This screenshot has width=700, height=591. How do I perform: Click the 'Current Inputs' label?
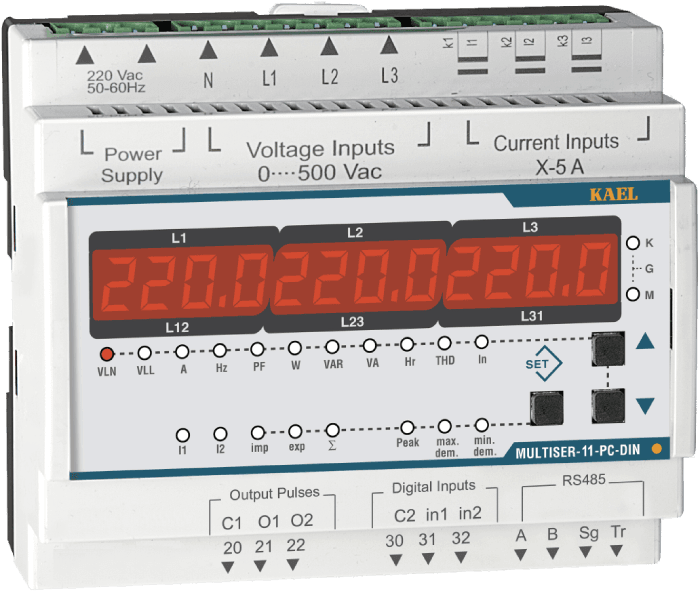point(556,143)
